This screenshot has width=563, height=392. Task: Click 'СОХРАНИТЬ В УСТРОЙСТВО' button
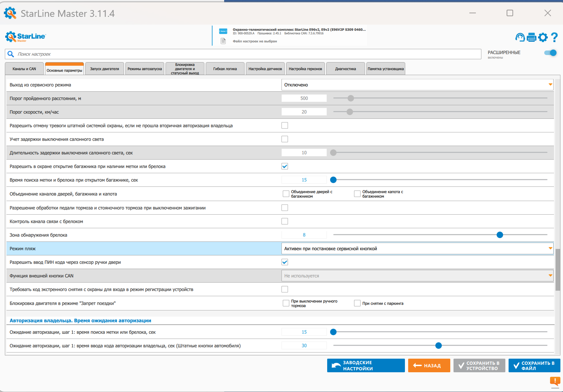[x=479, y=365]
